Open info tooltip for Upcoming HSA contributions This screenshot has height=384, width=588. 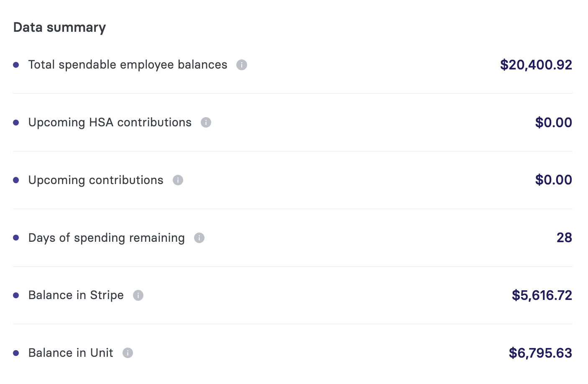click(x=206, y=122)
